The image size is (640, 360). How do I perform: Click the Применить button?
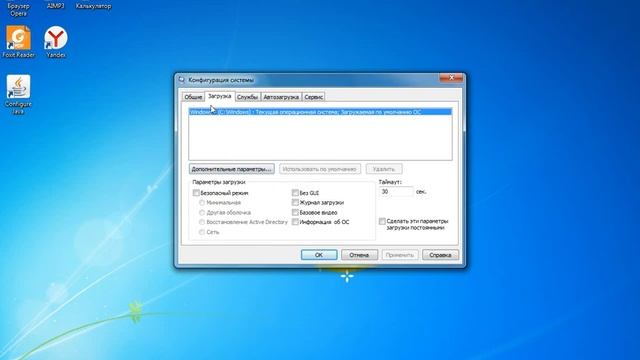400,255
